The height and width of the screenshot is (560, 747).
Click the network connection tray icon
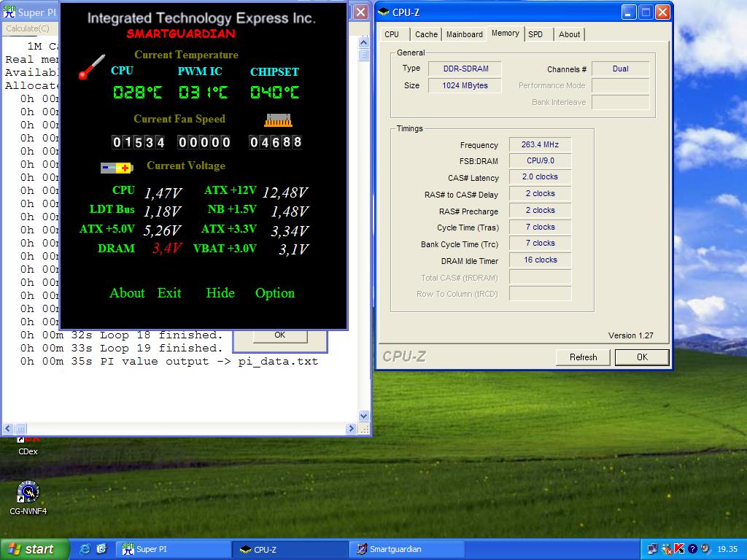(653, 549)
